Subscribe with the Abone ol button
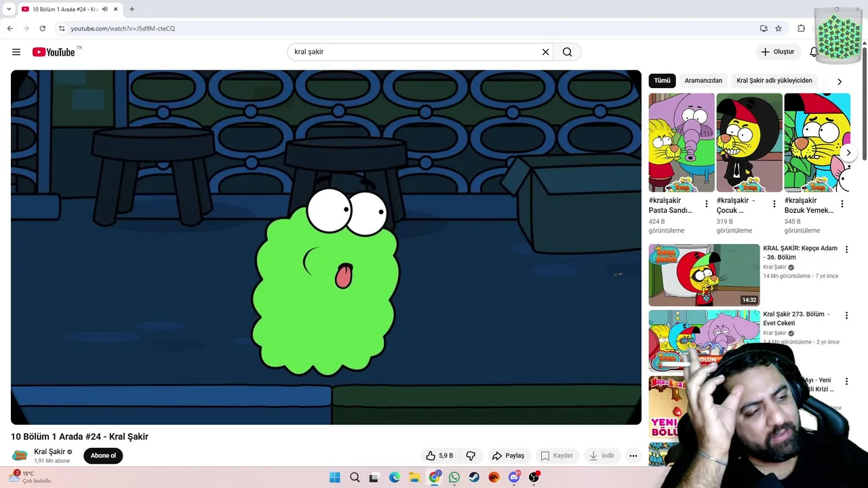This screenshot has height=488, width=868. click(103, 455)
